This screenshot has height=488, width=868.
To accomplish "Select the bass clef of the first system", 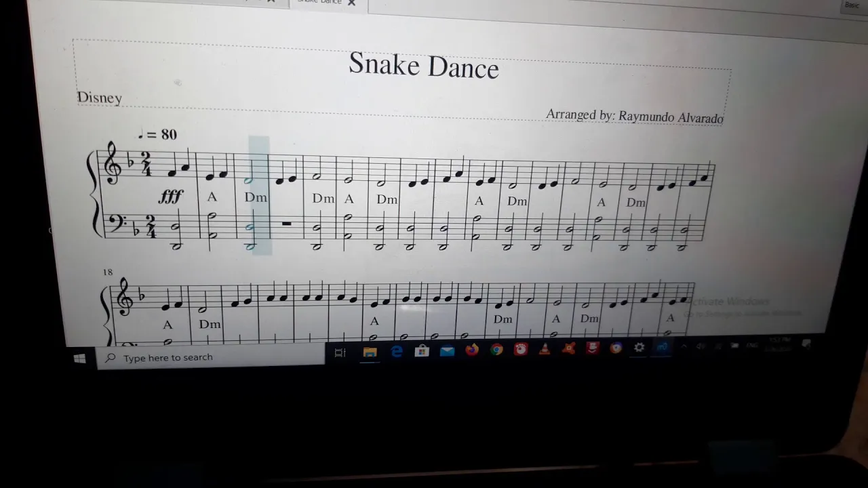I will 117,224.
